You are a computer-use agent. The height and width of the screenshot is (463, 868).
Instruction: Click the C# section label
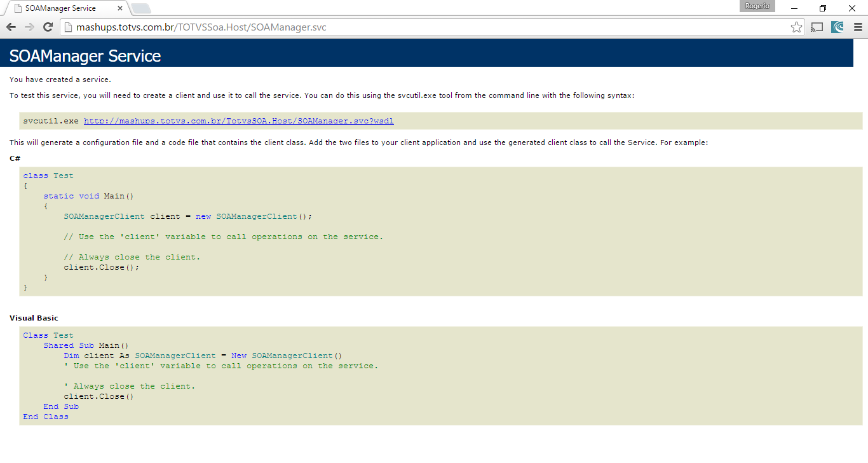(15, 158)
